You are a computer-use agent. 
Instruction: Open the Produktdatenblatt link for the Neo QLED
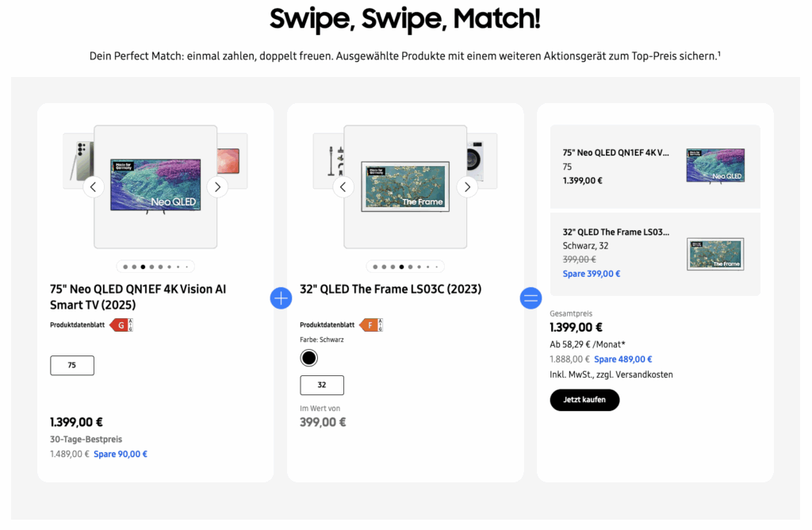79,325
